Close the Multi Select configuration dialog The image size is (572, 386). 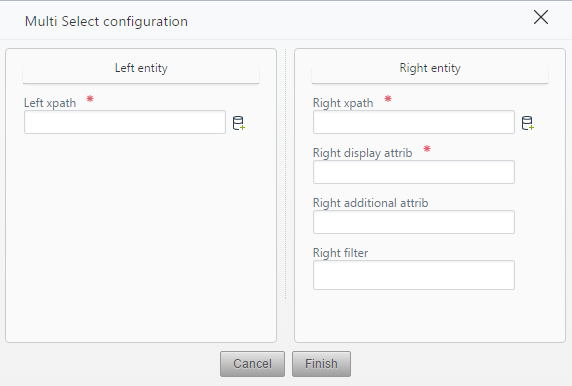tap(541, 17)
